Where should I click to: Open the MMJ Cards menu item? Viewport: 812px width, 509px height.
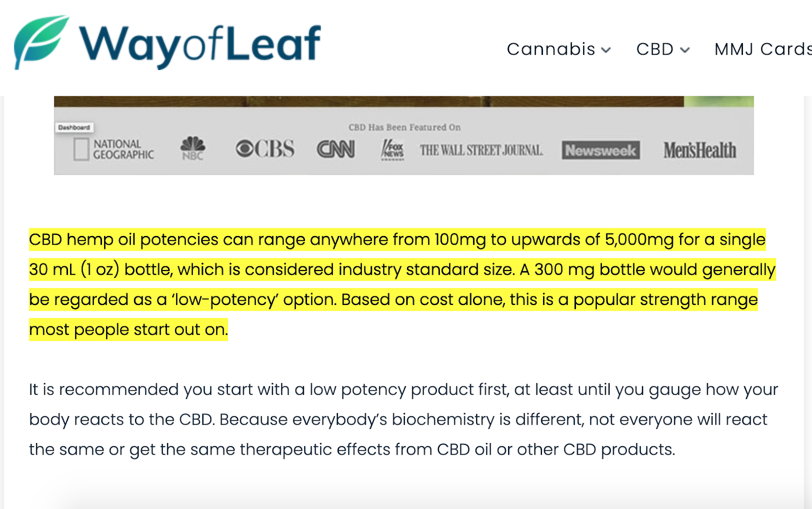coord(761,49)
